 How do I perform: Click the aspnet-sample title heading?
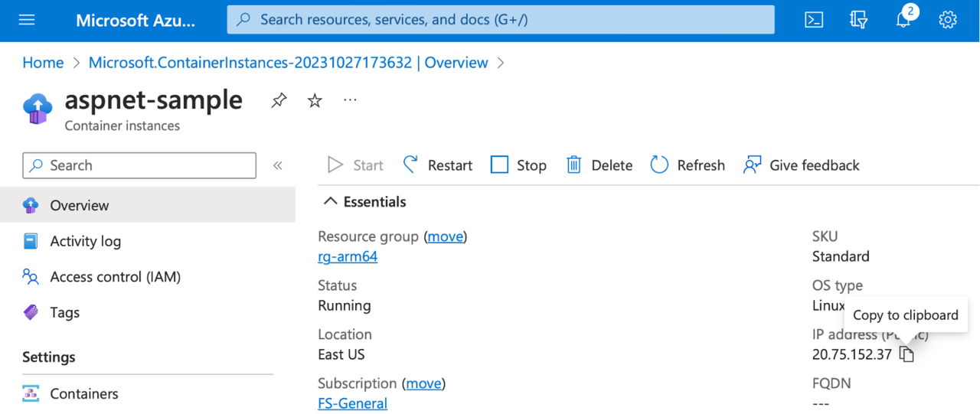[154, 100]
